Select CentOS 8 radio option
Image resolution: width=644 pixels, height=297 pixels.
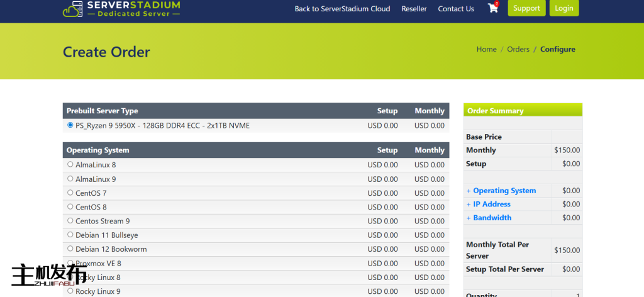[x=70, y=206]
